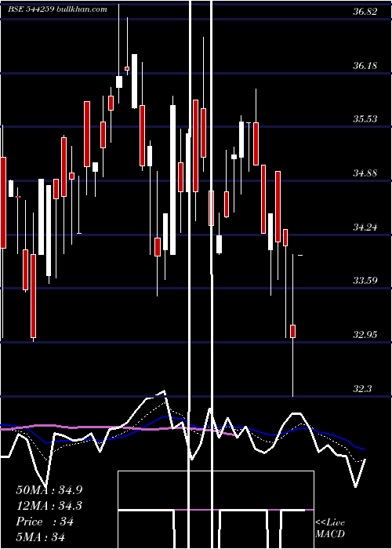Click the 36.18 price axis label

point(365,65)
